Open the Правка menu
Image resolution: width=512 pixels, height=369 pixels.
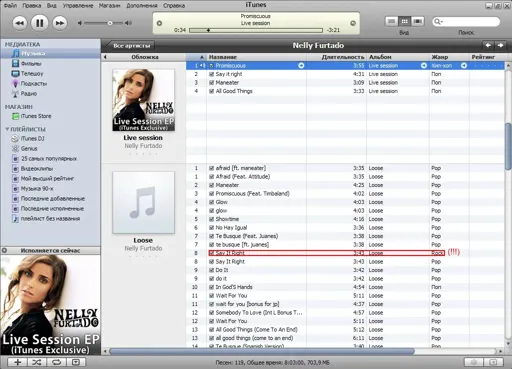point(32,5)
